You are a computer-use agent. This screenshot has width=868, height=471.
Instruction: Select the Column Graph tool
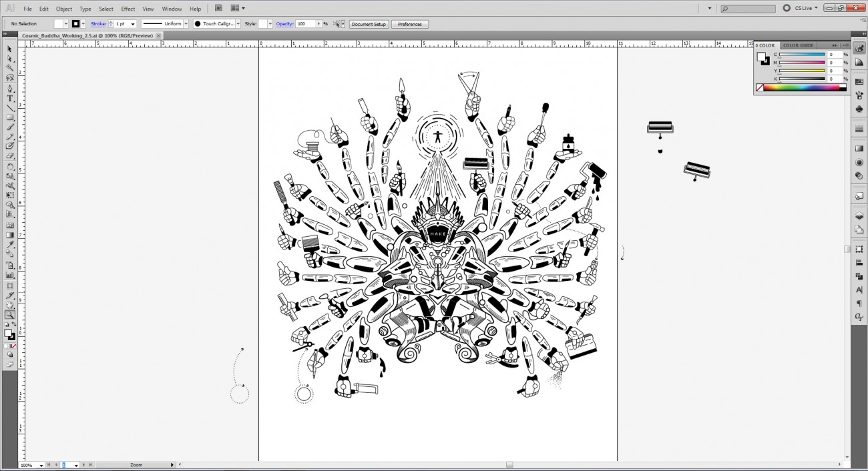[10, 276]
